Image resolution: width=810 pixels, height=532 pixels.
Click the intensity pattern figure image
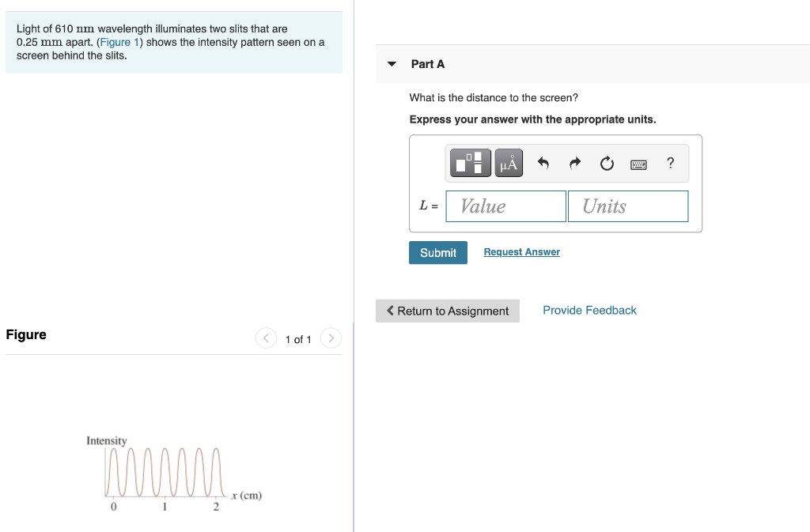click(x=174, y=474)
